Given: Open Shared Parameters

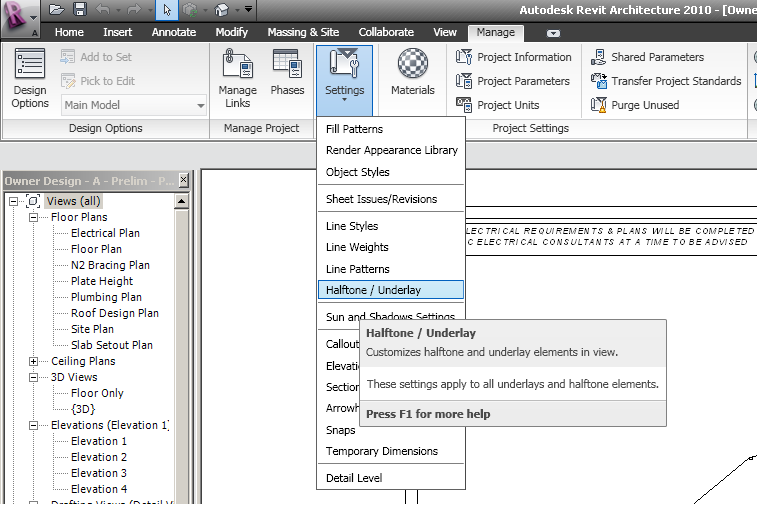Looking at the screenshot, I should pos(647,57).
